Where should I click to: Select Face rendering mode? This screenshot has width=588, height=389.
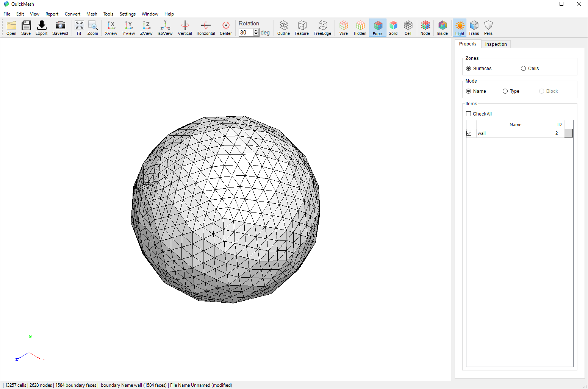click(378, 28)
